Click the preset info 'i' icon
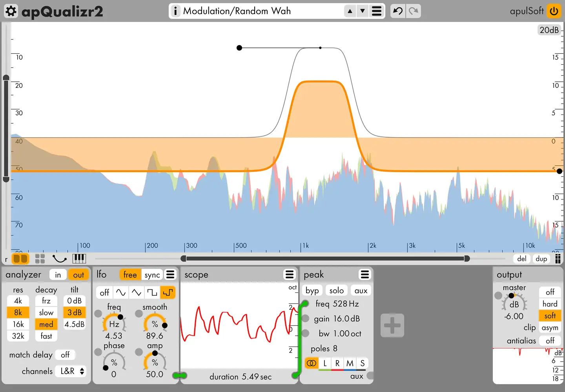 [x=175, y=11]
